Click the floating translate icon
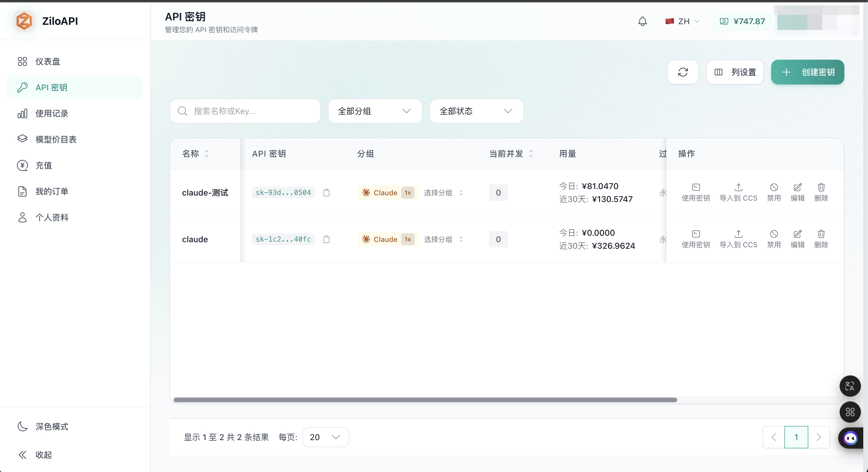 (x=850, y=386)
